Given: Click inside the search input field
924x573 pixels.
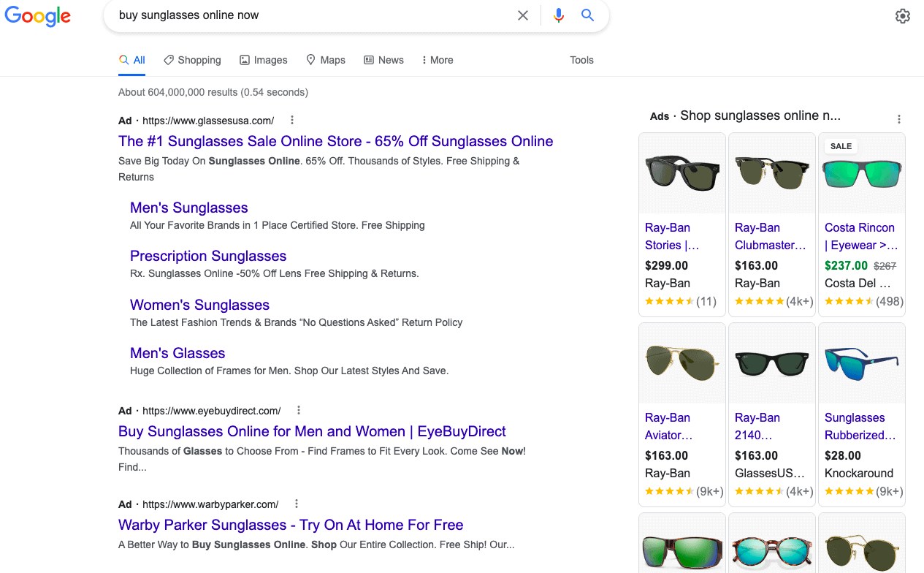Looking at the screenshot, I should point(292,15).
